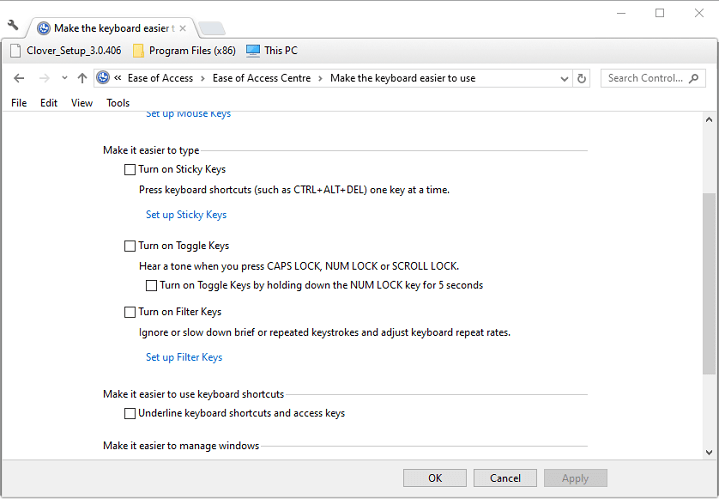
Task: Check Underline keyboard shortcuts and access keys
Action: tap(130, 413)
